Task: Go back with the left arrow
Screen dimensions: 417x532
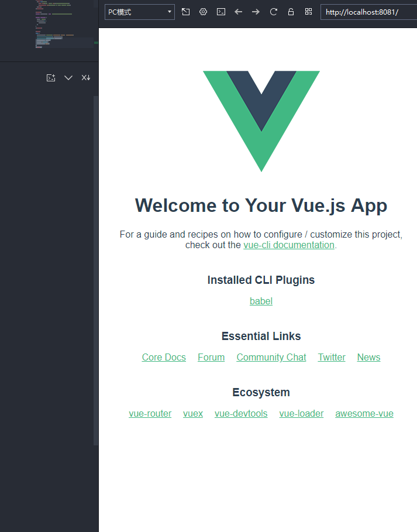Action: coord(239,12)
